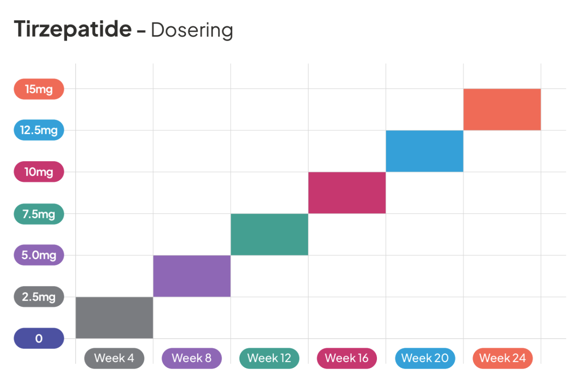
Task: Click the Tirzepatide – Dosering title
Action: point(123,30)
